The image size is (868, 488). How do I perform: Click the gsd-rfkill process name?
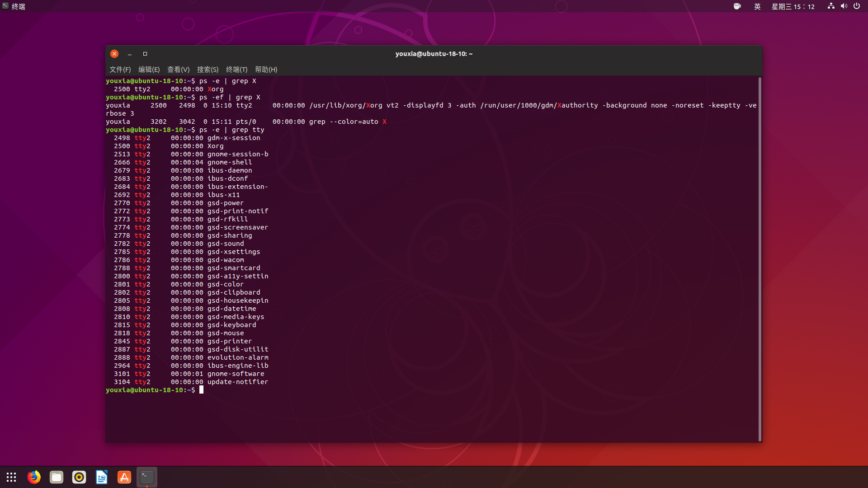pos(227,219)
